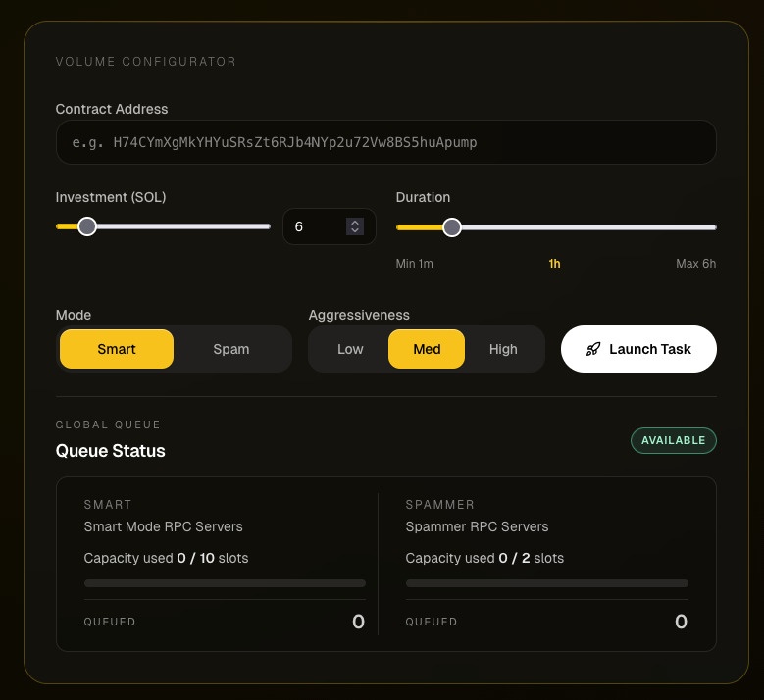Click the 'Smart Mode RPC Servers' text
This screenshot has width=764, height=700.
coord(163,526)
